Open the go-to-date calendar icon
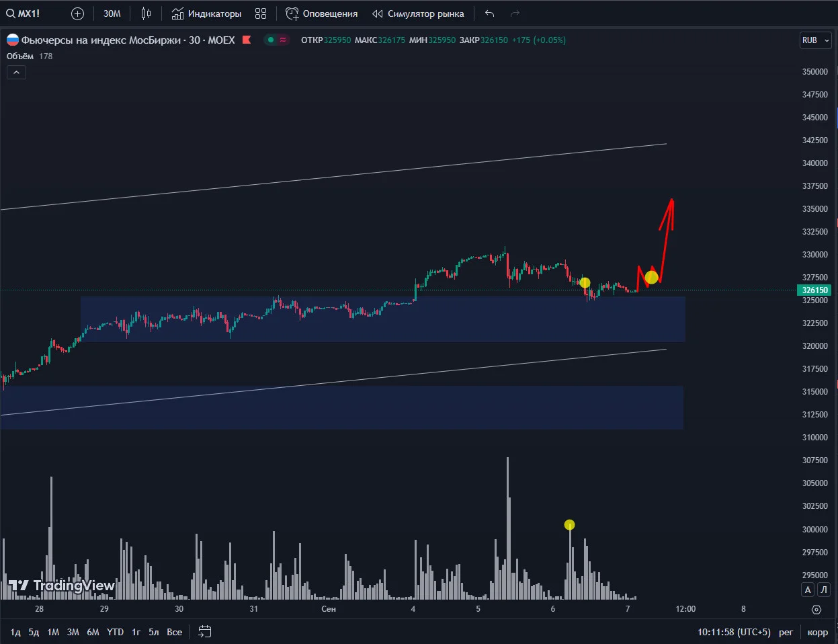838x644 pixels. [x=205, y=632]
